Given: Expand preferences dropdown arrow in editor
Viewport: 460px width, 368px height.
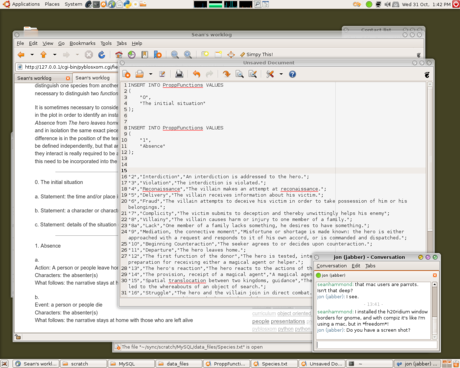Looking at the screenshot, I should tap(281, 74).
